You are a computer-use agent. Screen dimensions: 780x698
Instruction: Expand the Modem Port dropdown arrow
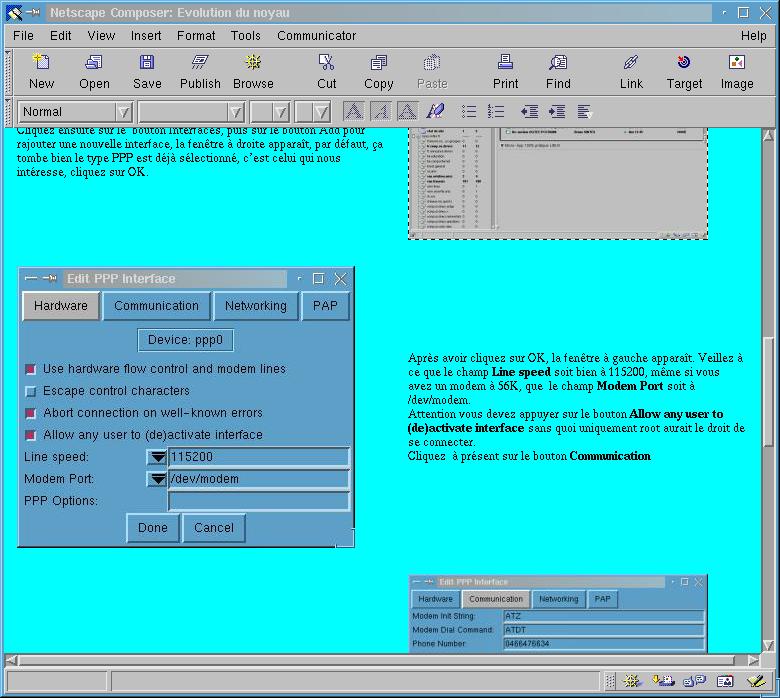(x=158, y=479)
